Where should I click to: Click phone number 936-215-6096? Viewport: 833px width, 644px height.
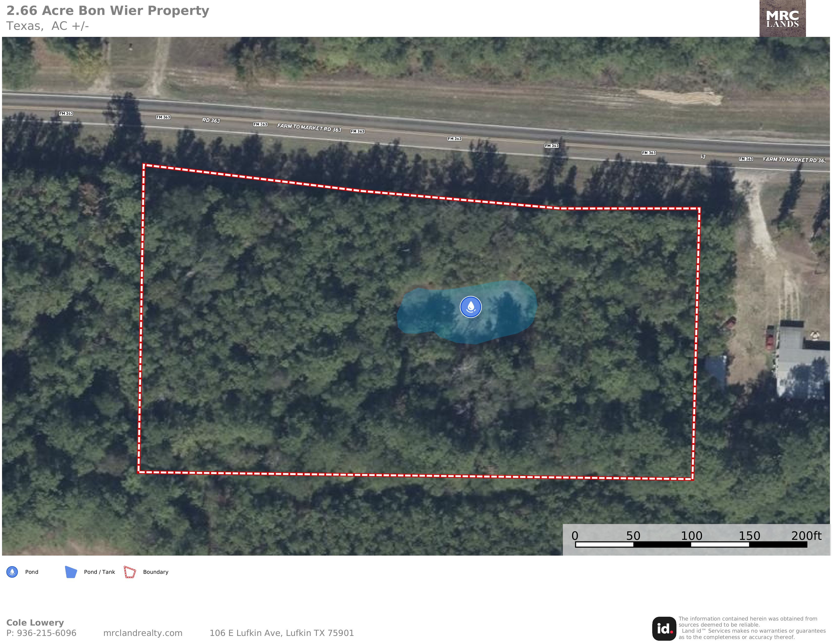tap(46, 633)
